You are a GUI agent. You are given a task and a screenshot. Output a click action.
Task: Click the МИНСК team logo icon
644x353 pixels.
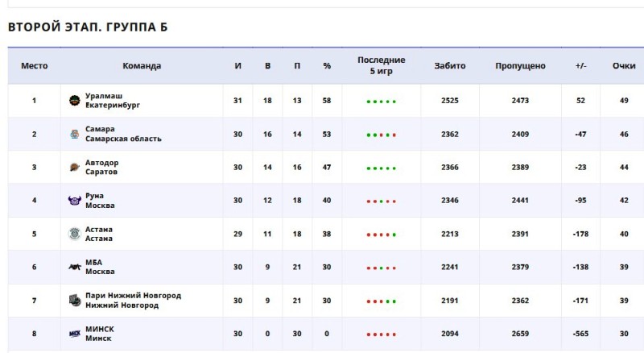[74, 334]
